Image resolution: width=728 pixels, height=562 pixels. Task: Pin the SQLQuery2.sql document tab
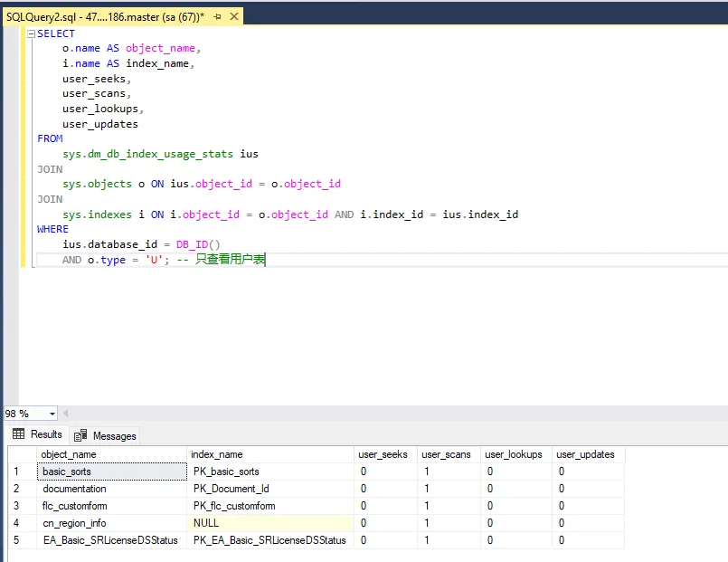pyautogui.click(x=215, y=17)
